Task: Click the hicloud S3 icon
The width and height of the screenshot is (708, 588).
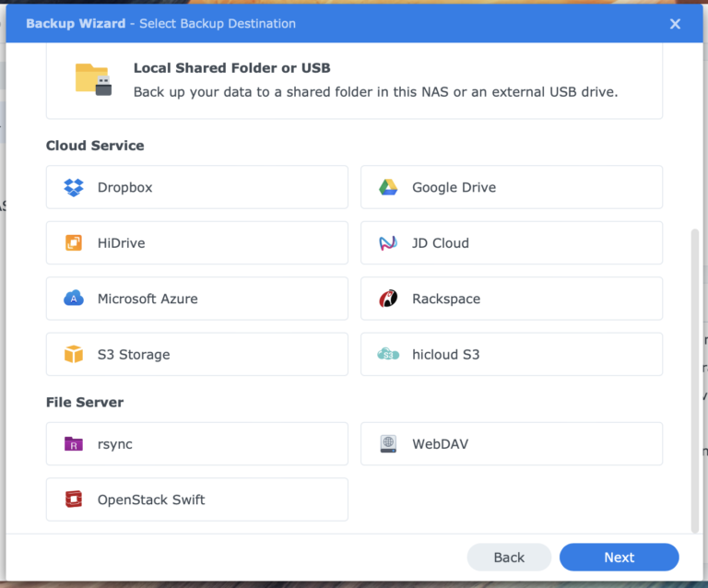Action: (x=388, y=355)
